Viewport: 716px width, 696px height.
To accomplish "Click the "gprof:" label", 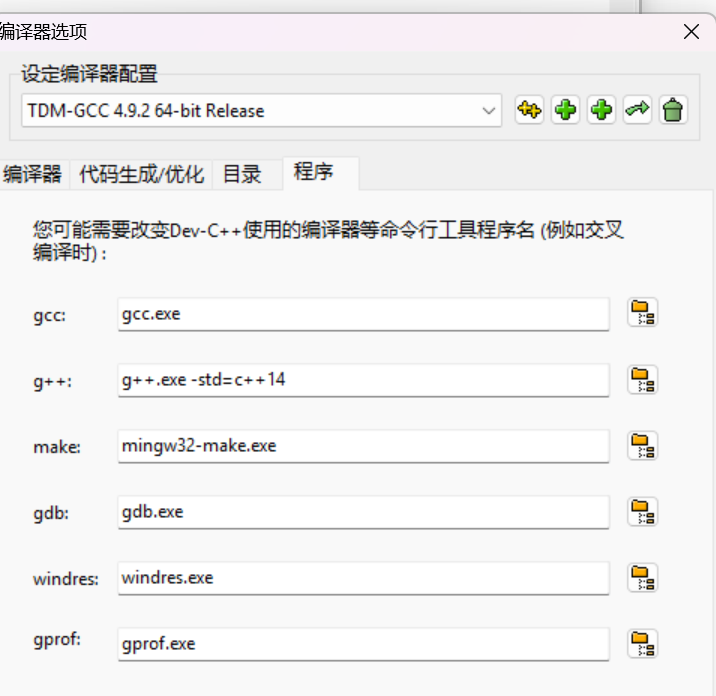I will [57, 640].
